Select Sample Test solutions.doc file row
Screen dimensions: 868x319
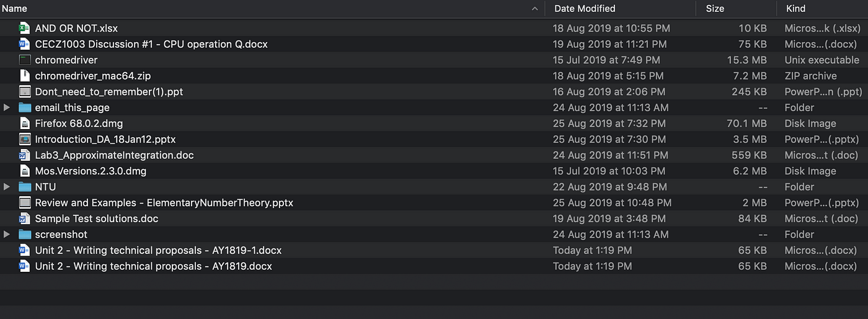pos(434,218)
